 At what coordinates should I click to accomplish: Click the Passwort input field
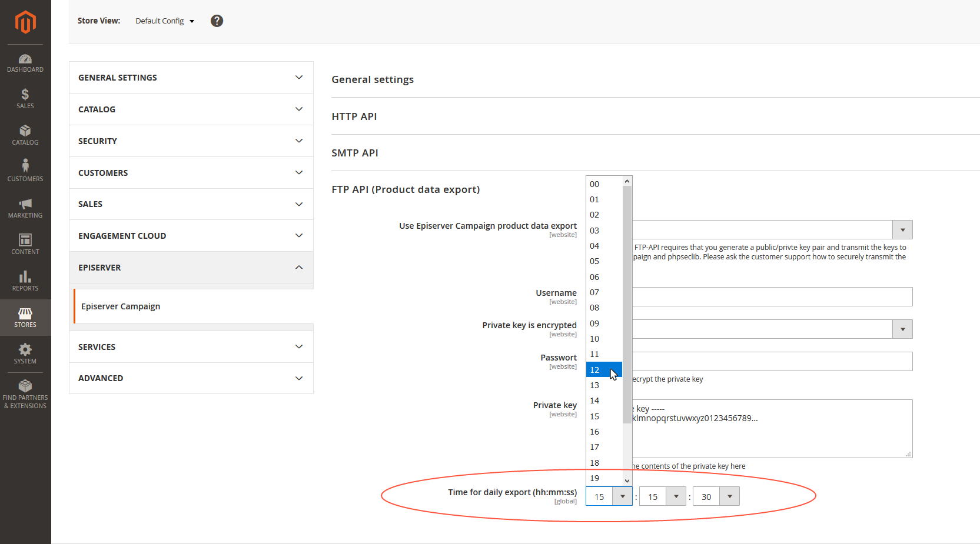pos(772,362)
